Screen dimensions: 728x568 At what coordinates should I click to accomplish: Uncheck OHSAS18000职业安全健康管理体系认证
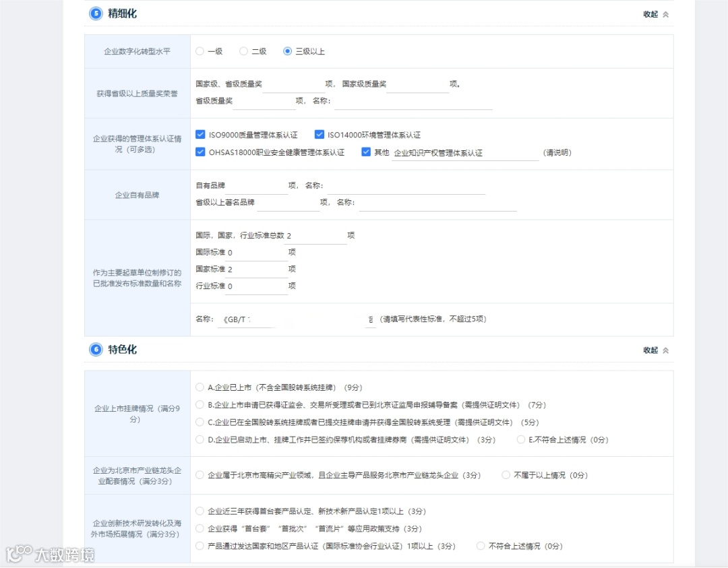(x=200, y=152)
